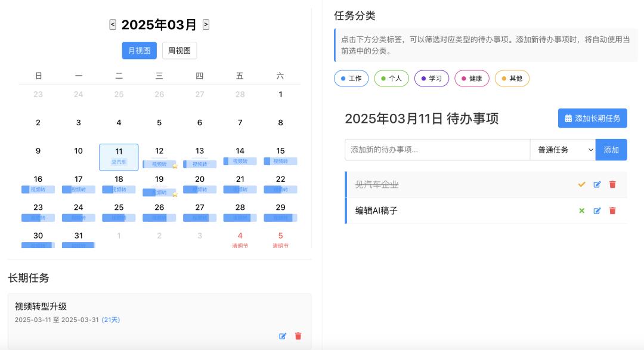Go to next month arrow
Screen dimensions: 644x350
pyautogui.click(x=206, y=24)
